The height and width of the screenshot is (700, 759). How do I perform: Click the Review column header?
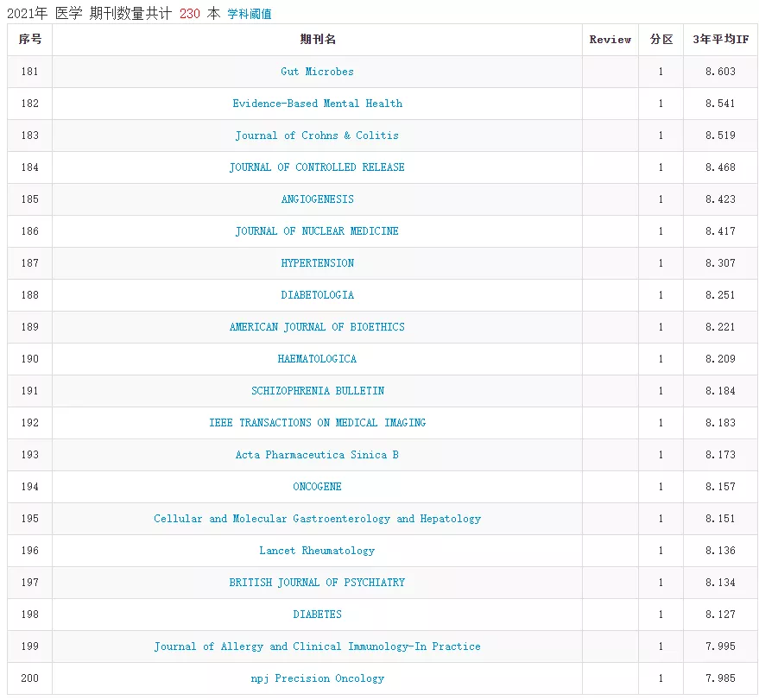point(610,40)
